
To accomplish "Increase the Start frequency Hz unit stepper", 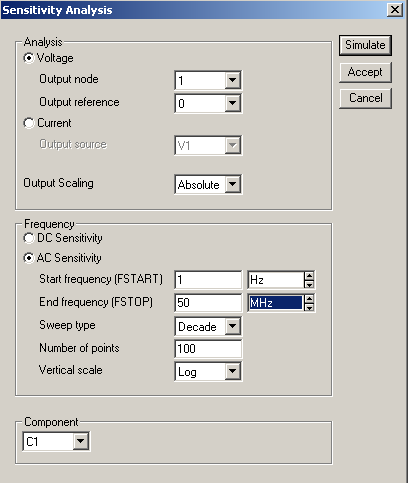I will (x=309, y=276).
